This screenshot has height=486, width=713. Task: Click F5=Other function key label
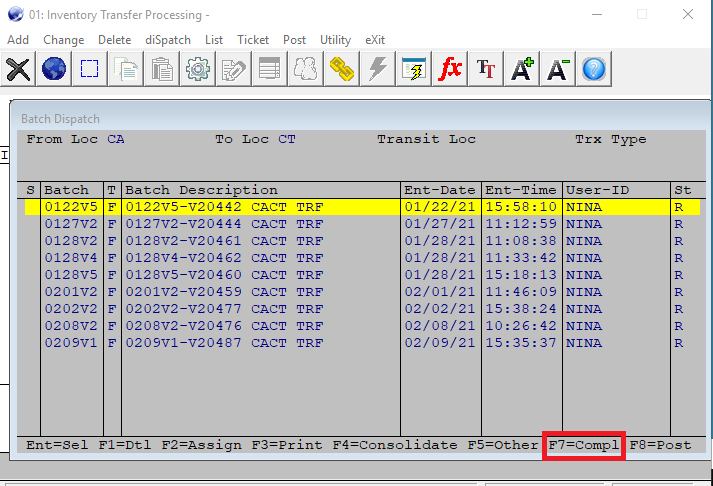[503, 445]
